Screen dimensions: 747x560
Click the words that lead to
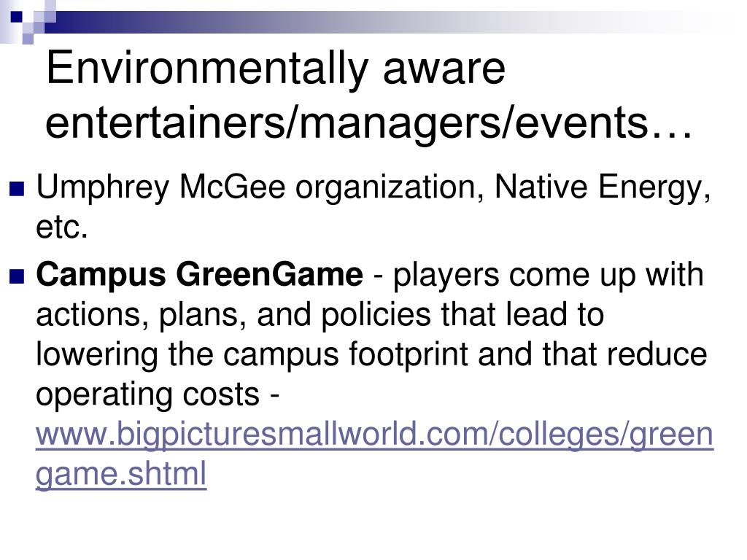pyautogui.click(x=522, y=315)
